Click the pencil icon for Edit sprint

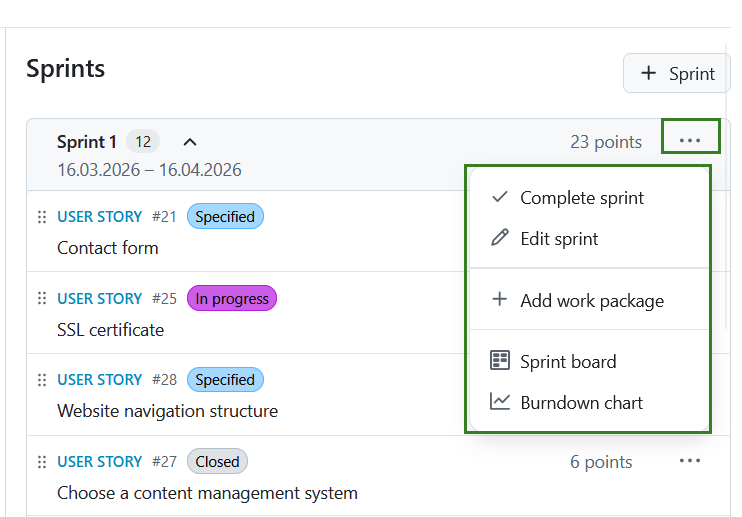[x=500, y=239]
